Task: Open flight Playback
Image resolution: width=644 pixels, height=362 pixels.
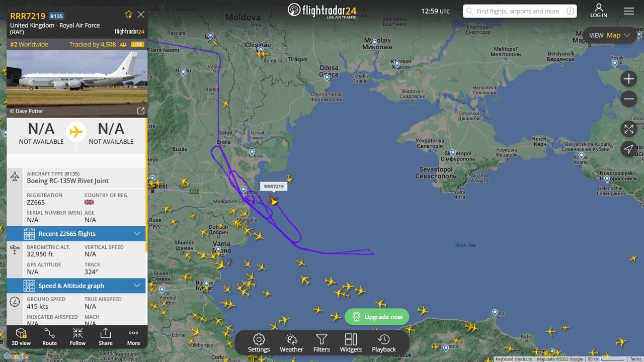Action: click(x=384, y=343)
